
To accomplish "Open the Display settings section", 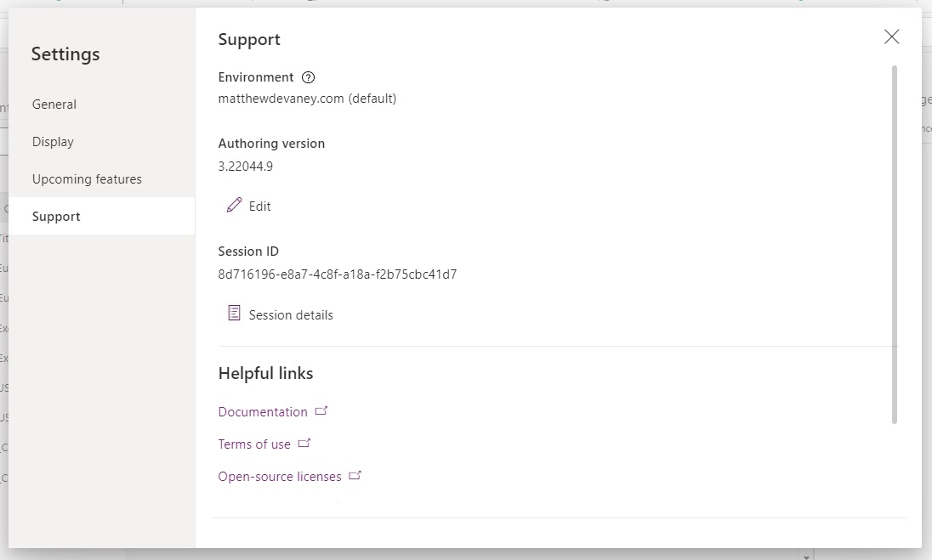I will (52, 141).
